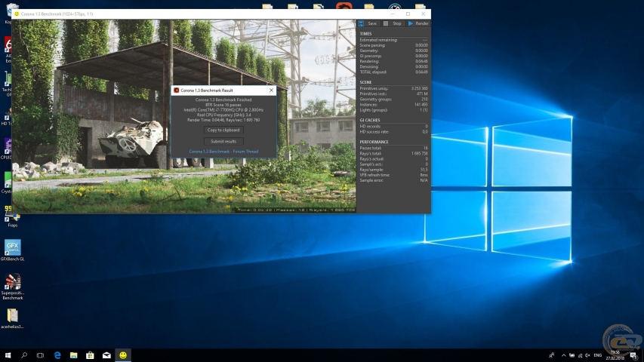Click the battery tray icon
The image size is (644, 362).
click(x=572, y=355)
